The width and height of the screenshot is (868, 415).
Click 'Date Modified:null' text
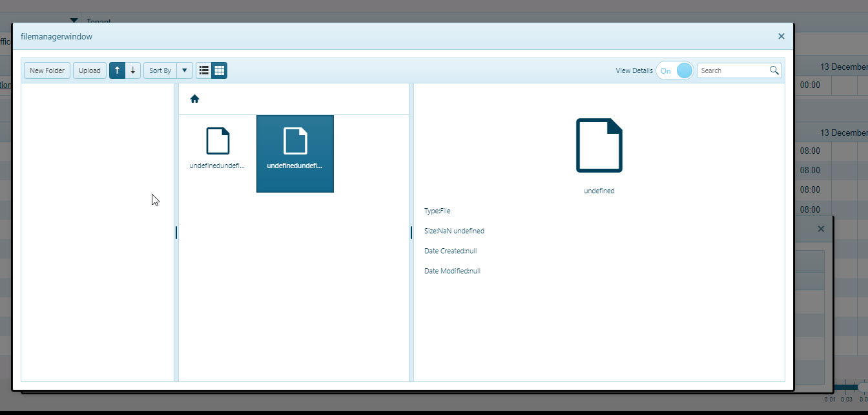[452, 271]
